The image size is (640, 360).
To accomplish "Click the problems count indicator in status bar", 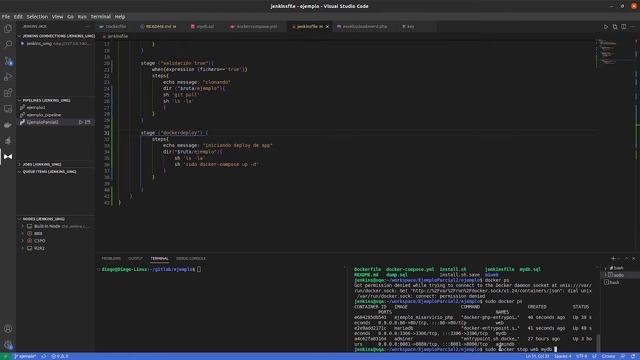I will [x=60, y=356].
